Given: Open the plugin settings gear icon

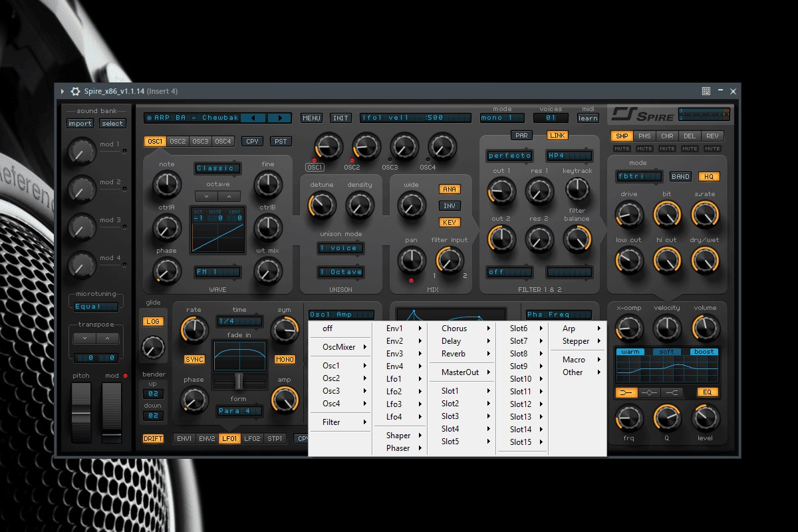Looking at the screenshot, I should [76, 91].
